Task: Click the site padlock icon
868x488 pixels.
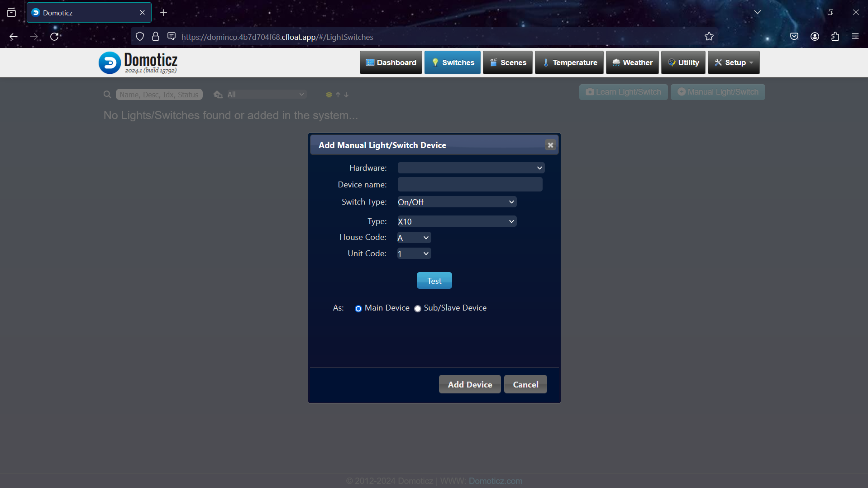Action: [x=156, y=37]
